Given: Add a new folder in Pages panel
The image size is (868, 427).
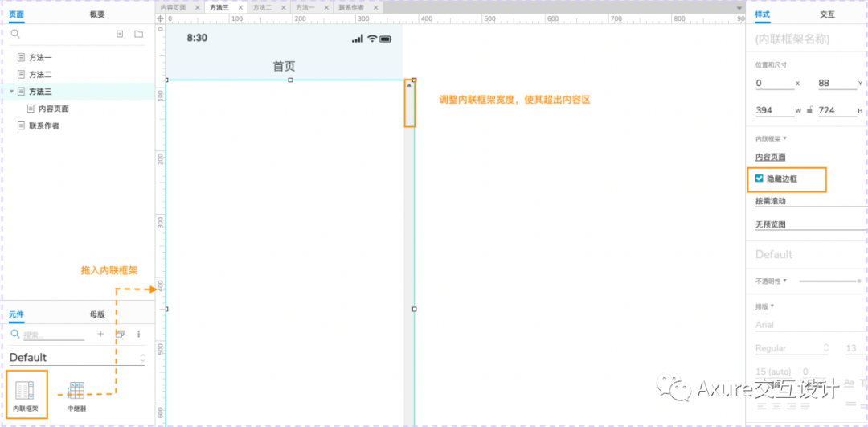Looking at the screenshot, I should [x=138, y=34].
